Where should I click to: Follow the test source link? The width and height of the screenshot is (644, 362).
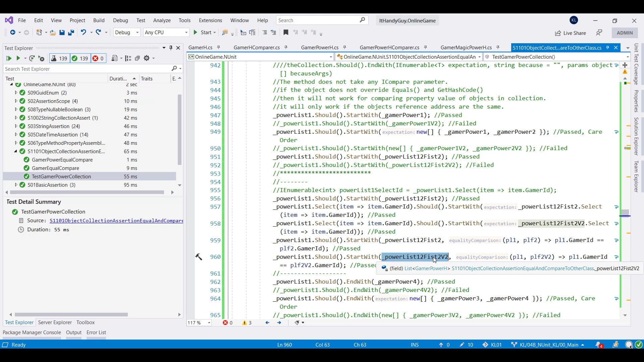point(116,221)
